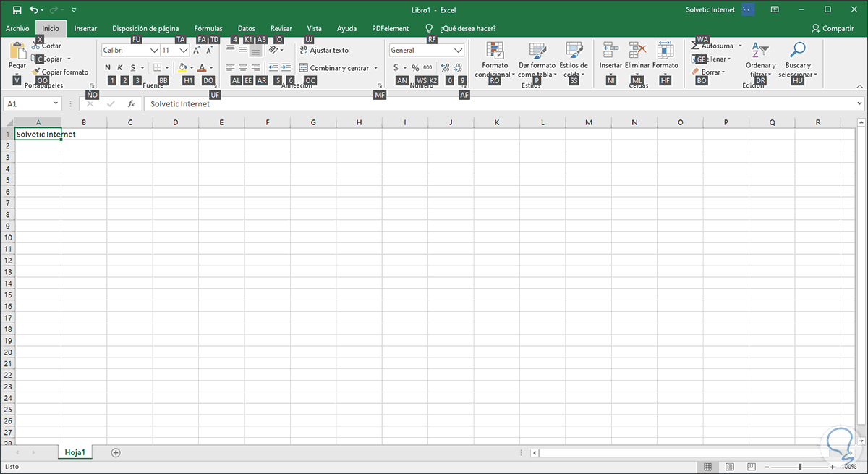
Task: Click the Insertar cells icon
Action: 610,49
